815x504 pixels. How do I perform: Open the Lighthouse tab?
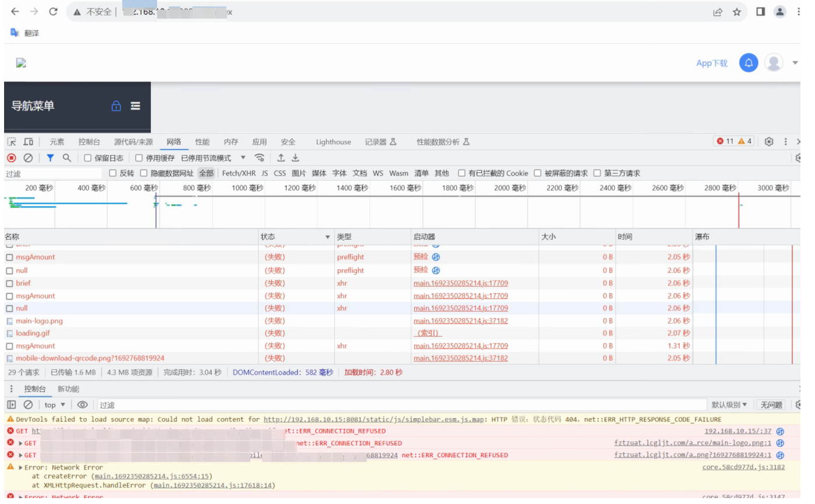coord(334,142)
